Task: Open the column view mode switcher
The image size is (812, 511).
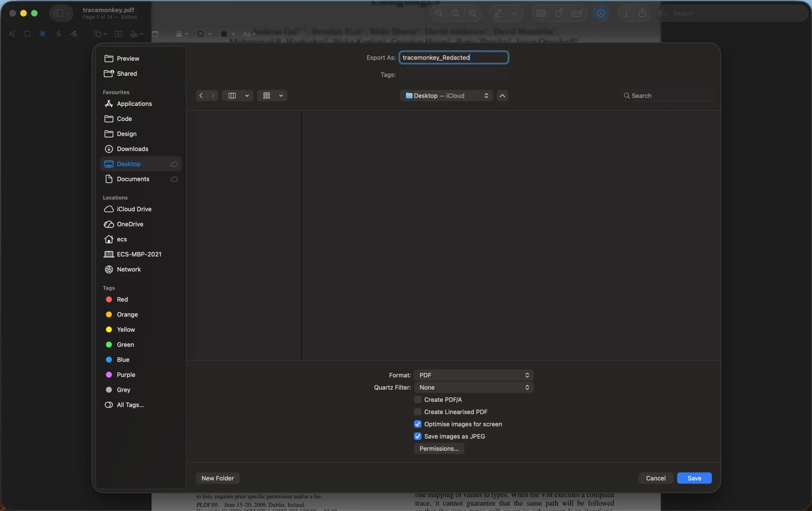Action: click(x=238, y=95)
